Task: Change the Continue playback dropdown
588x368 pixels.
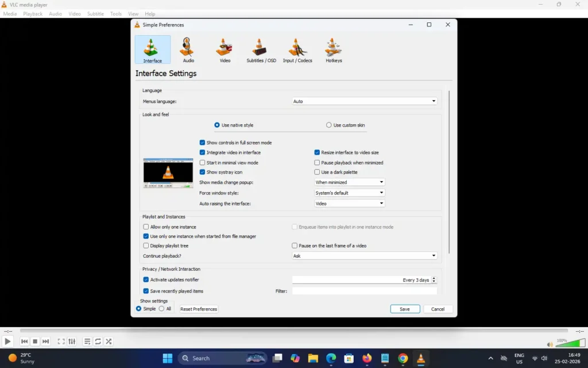Action: 365,255
